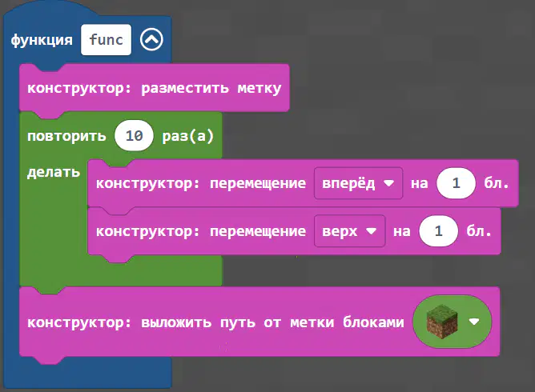This screenshot has width=535, height=392.
Task: Edit the repeat count value 10
Action: [134, 136]
